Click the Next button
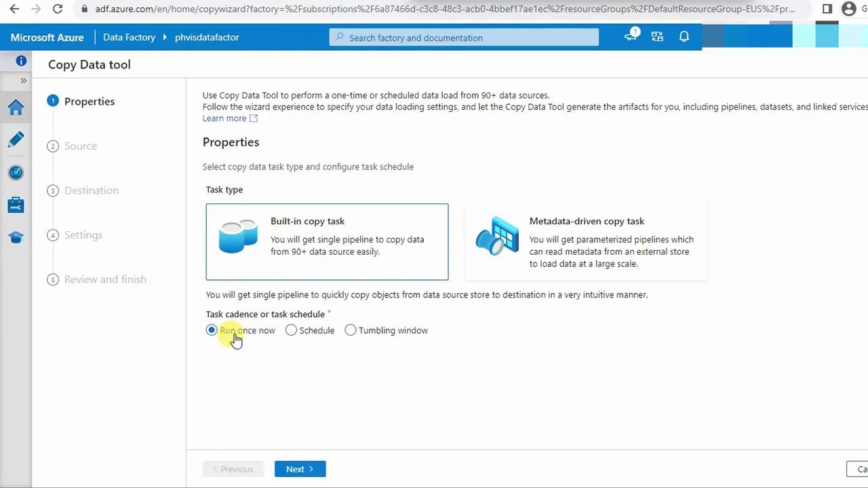Screen dimensions: 868x488 300,469
